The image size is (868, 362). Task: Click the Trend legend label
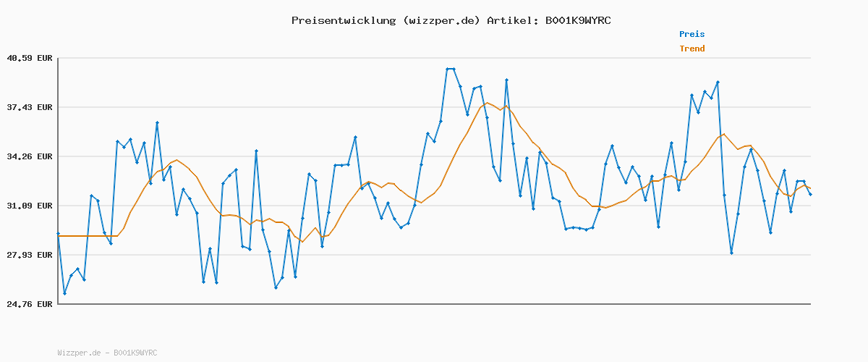pyautogui.click(x=692, y=49)
